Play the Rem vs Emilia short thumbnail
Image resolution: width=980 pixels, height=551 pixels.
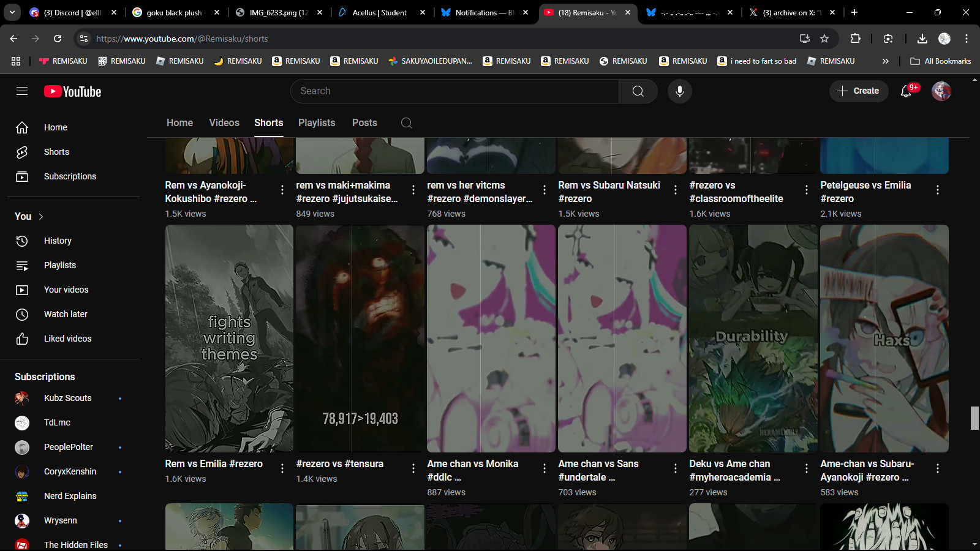click(229, 339)
